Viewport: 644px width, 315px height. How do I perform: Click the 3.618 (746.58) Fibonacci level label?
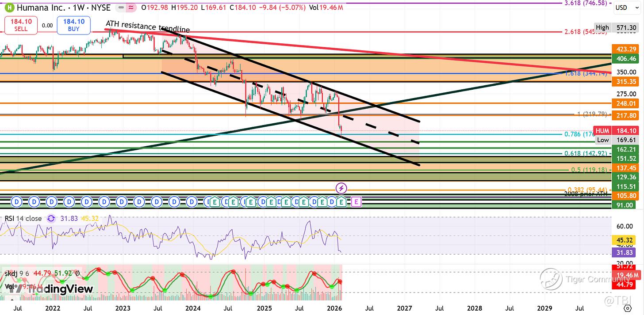[586, 3]
